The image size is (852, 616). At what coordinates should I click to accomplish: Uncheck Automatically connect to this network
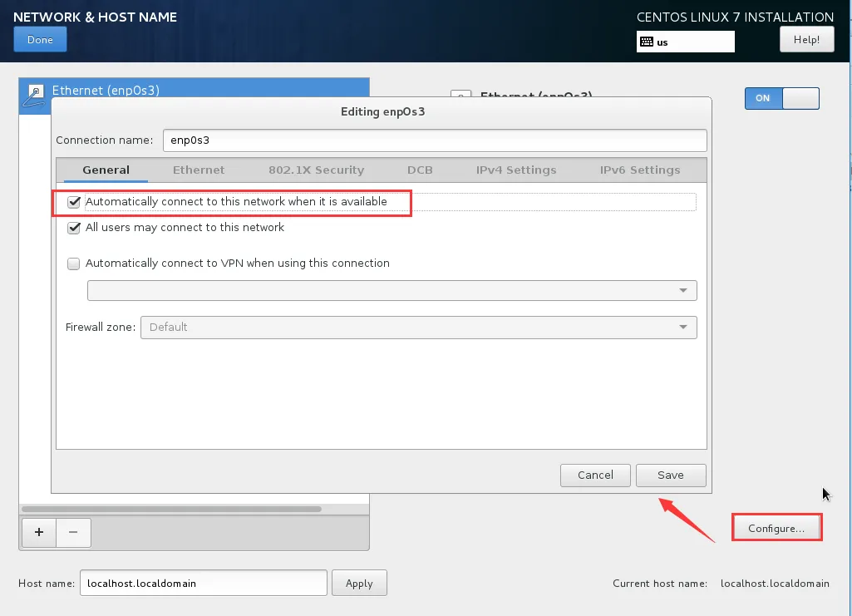click(x=74, y=202)
